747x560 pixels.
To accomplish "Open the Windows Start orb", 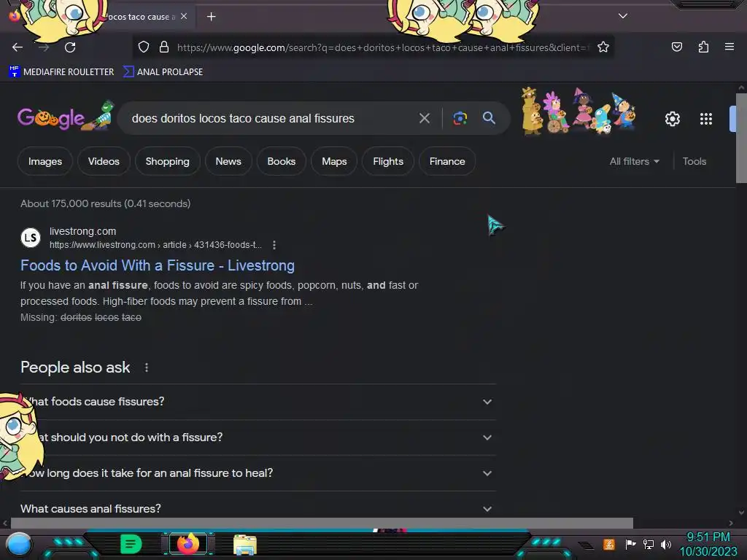I will (18, 544).
